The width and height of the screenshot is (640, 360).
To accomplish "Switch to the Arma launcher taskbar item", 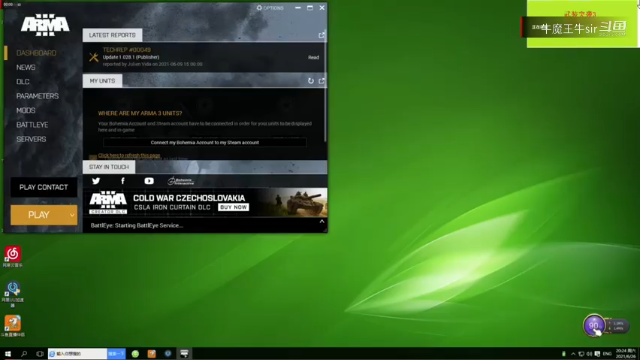I will (184, 353).
